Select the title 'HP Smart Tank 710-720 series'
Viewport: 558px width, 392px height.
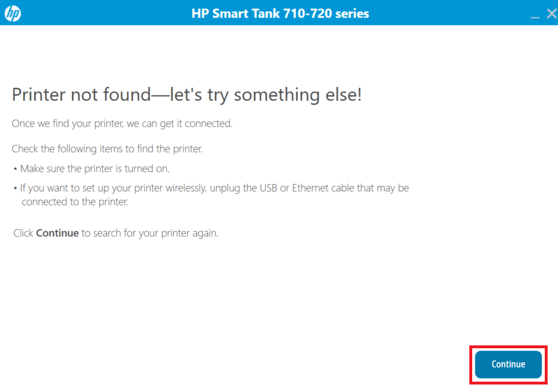tap(280, 13)
